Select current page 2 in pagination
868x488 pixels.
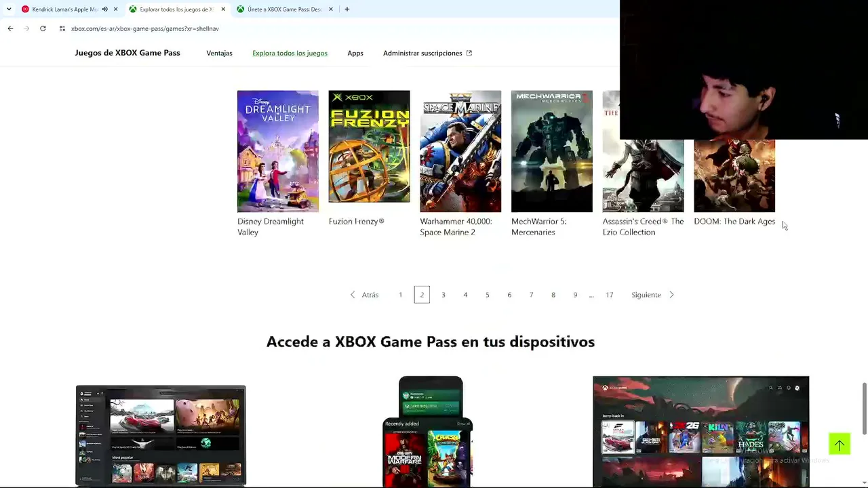pyautogui.click(x=422, y=295)
